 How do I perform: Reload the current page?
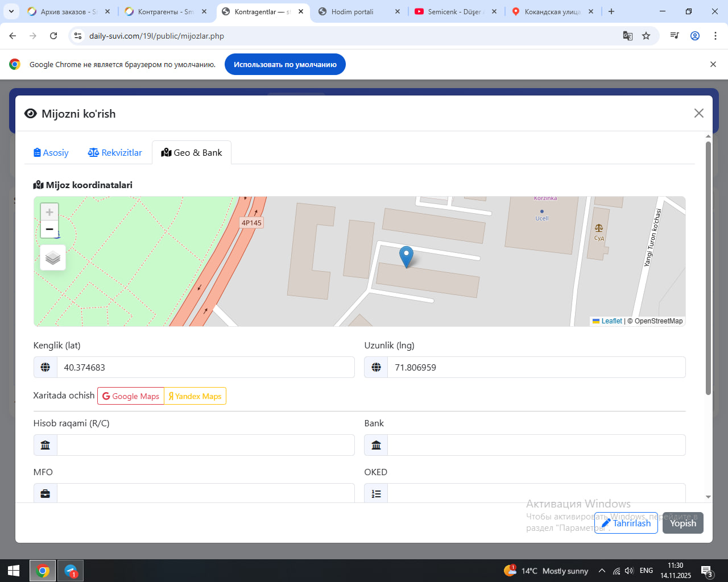coord(53,36)
